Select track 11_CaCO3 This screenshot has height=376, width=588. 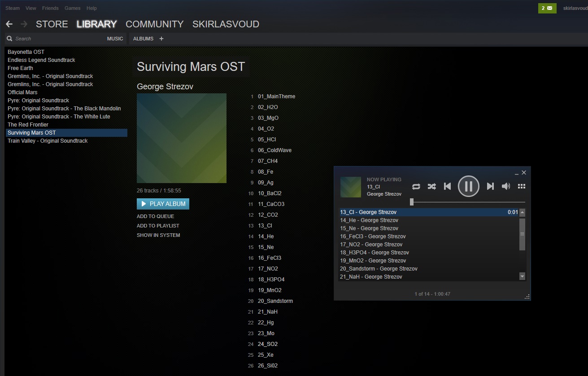tap(271, 204)
